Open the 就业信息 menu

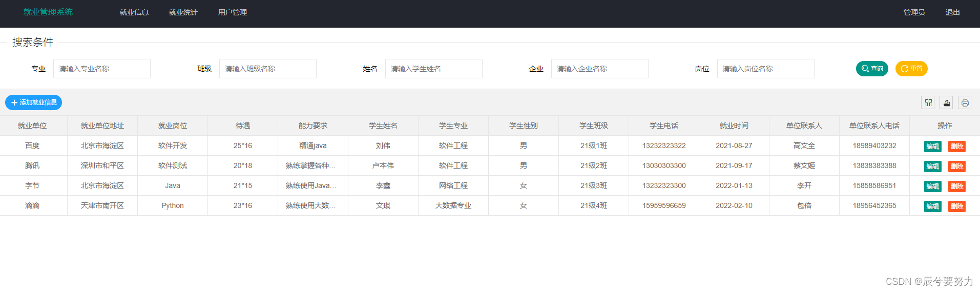pos(134,12)
